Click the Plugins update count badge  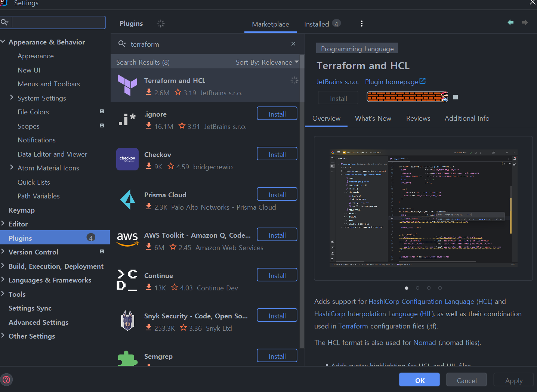point(91,238)
